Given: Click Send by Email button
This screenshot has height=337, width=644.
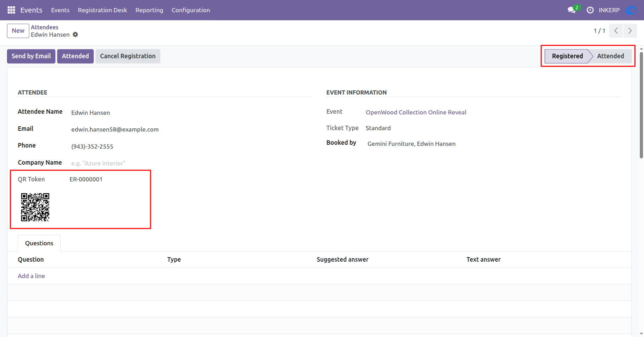Looking at the screenshot, I should pos(31,56).
